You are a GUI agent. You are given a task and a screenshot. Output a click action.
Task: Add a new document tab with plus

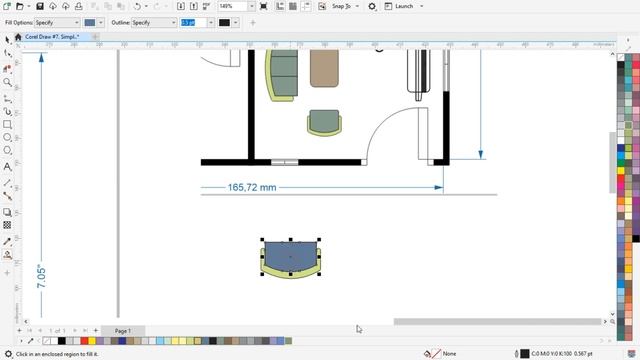95,37
